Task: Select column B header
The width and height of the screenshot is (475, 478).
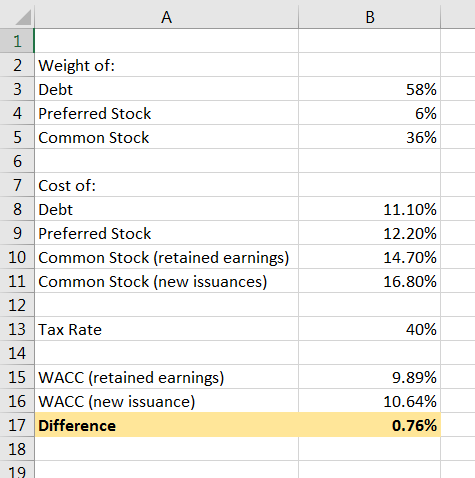Action: 370,17
